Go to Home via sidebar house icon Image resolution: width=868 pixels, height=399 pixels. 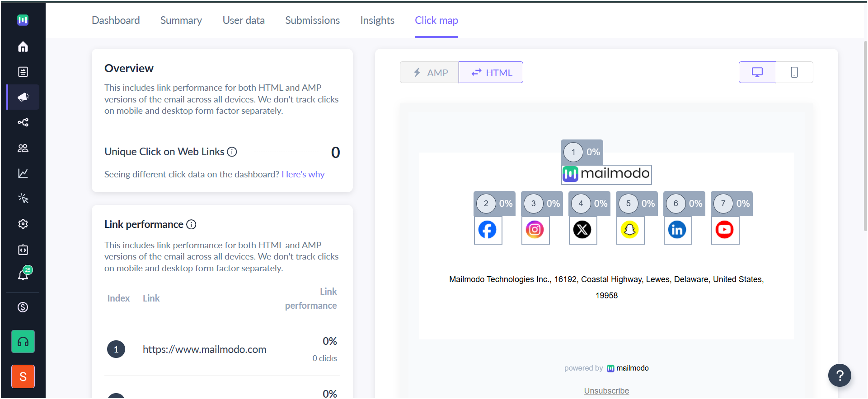tap(23, 46)
